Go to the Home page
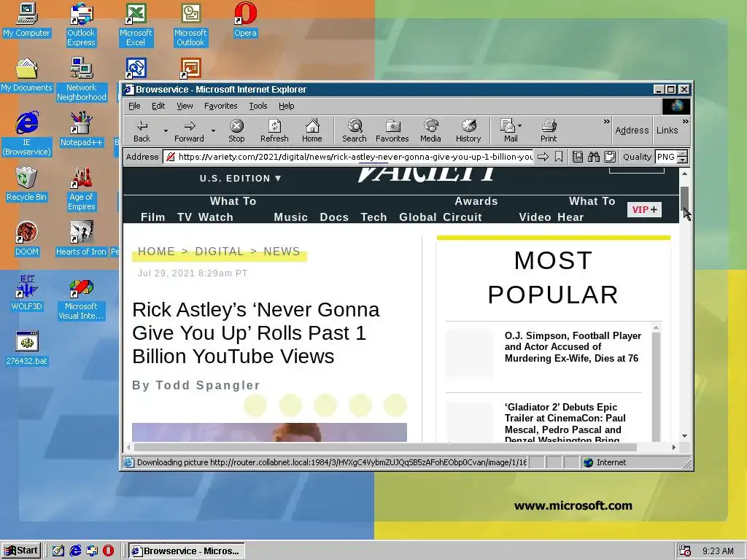The height and width of the screenshot is (560, 747). (x=312, y=131)
